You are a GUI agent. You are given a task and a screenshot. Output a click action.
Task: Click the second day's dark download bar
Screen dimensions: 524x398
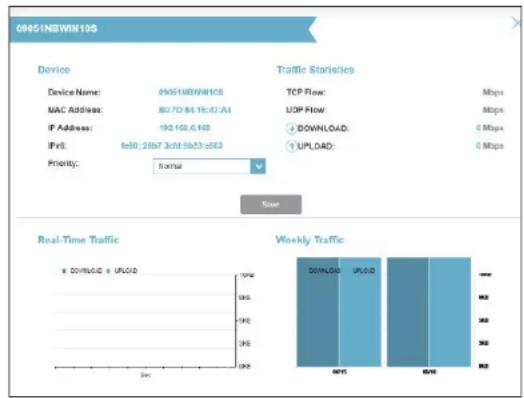point(408,312)
